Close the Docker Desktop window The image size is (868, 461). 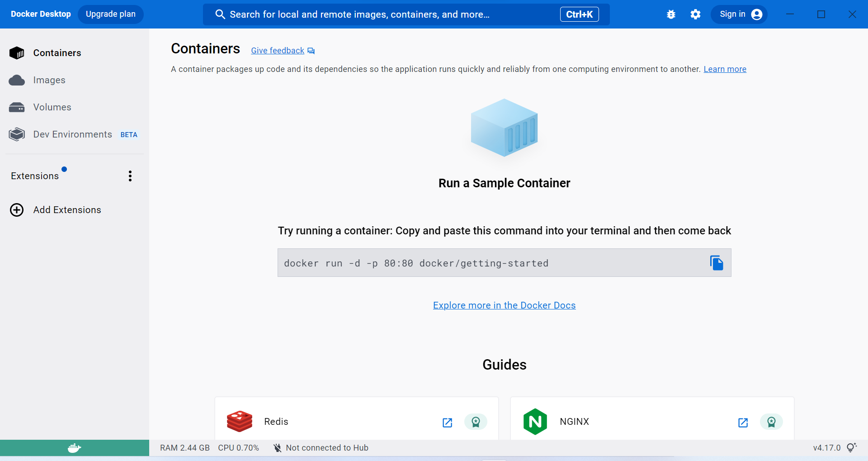[x=852, y=14]
